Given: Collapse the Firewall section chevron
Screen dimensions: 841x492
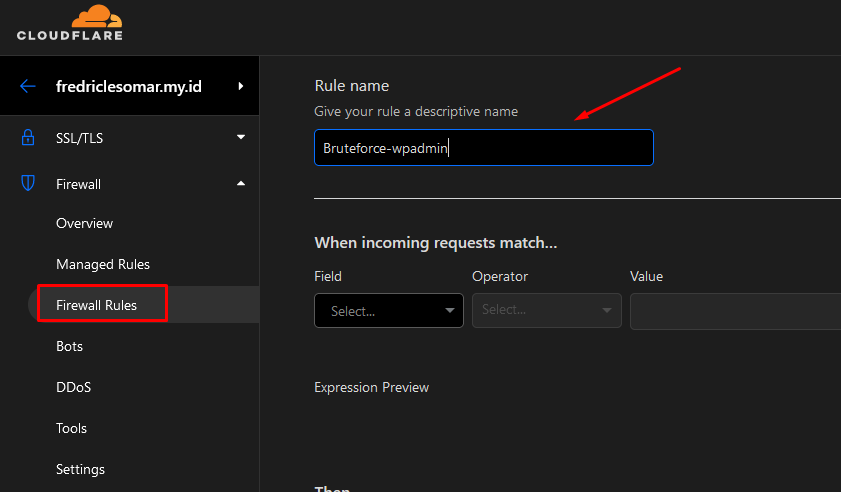Looking at the screenshot, I should (241, 184).
